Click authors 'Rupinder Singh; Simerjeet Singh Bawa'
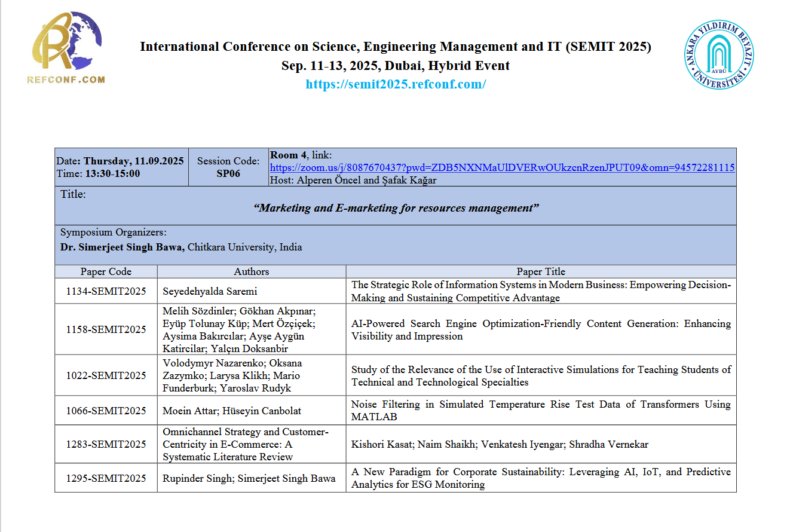Screen dimensions: 790x532 point(249,478)
